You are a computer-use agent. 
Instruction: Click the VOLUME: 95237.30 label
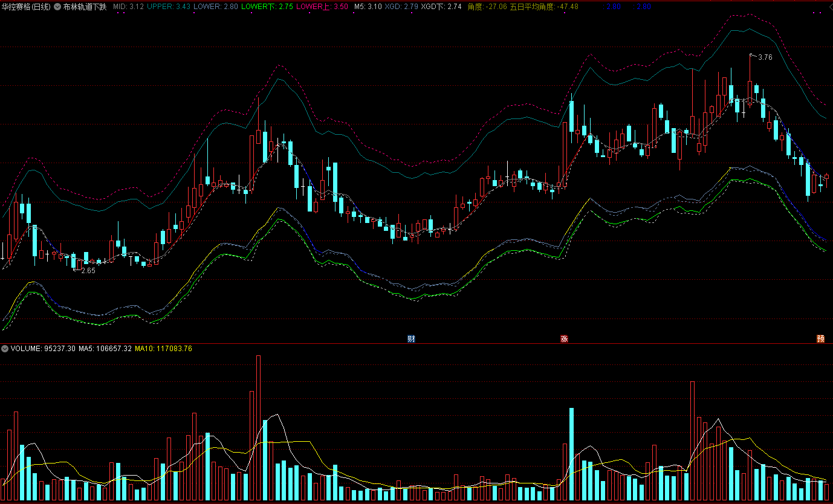click(x=43, y=349)
